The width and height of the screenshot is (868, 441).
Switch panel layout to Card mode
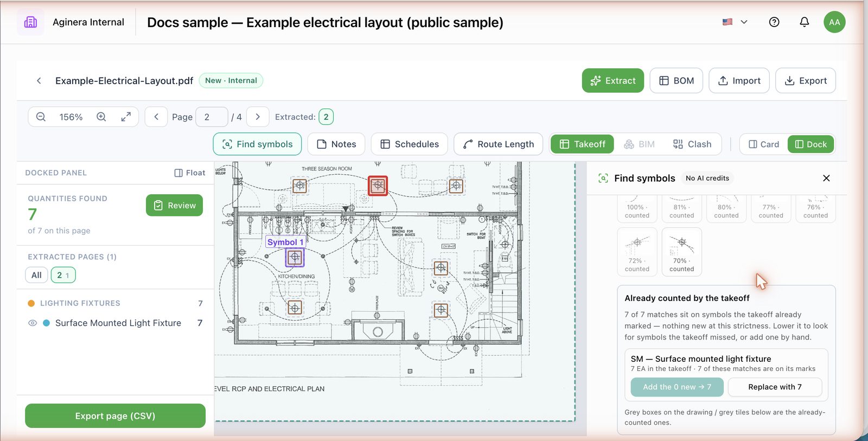(x=764, y=144)
